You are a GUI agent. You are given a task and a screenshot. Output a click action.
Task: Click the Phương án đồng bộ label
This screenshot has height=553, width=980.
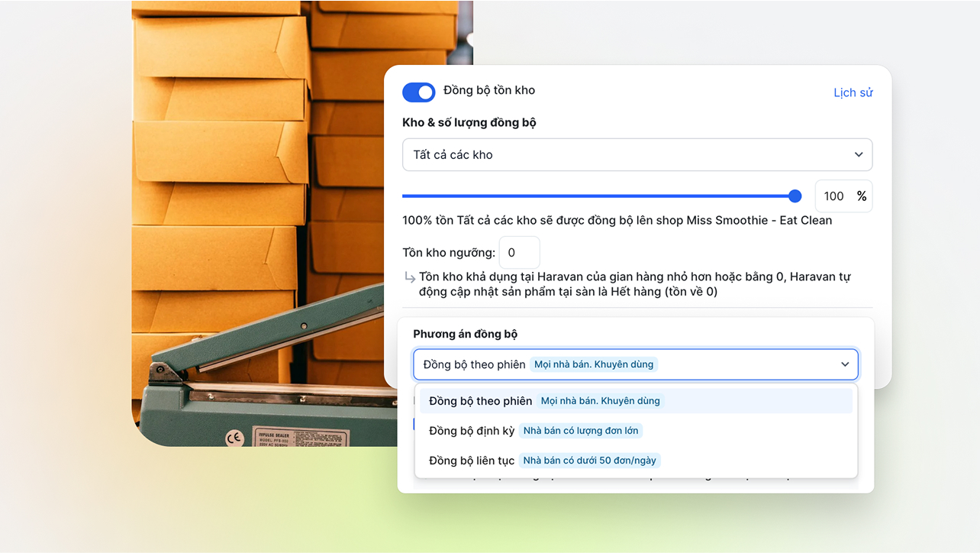(466, 334)
